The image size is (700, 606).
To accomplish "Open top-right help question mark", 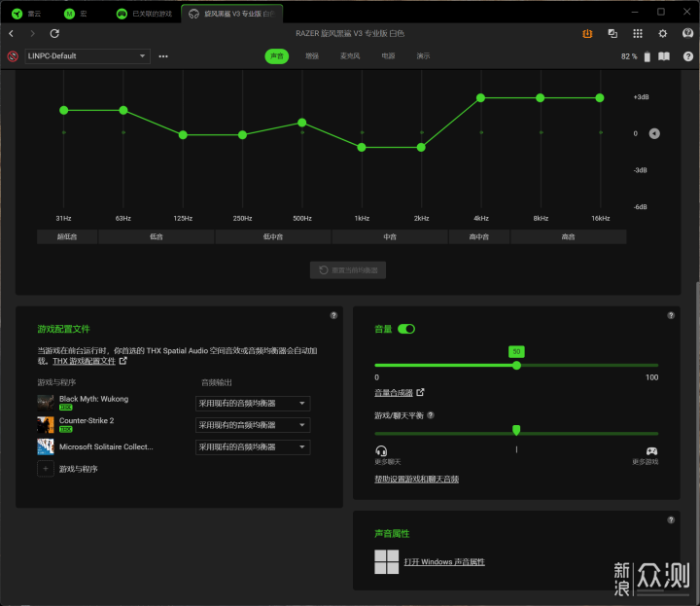I will click(x=688, y=56).
